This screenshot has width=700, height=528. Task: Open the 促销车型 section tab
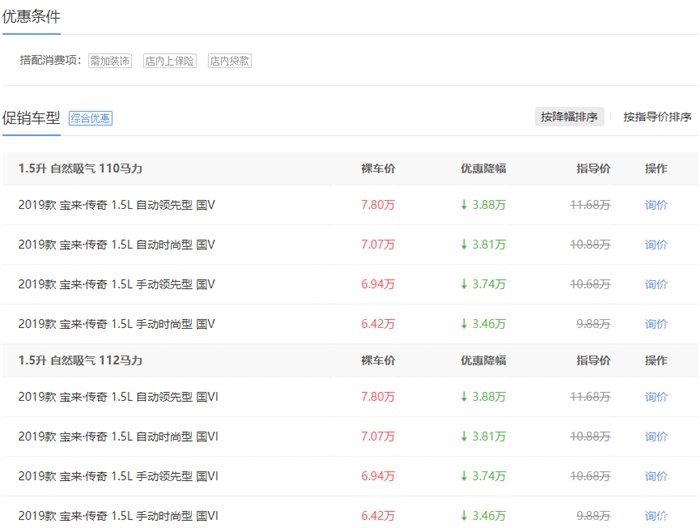(x=31, y=118)
